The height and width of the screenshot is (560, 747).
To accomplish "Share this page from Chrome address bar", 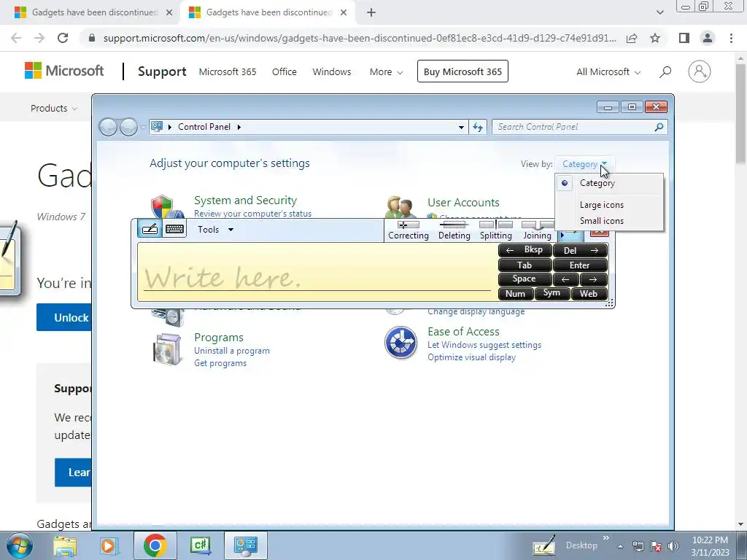I will pyautogui.click(x=632, y=38).
